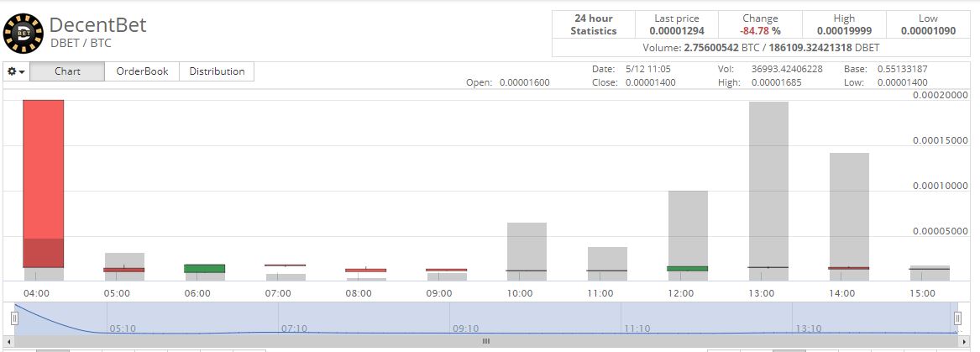This screenshot has height=352, width=980.
Task: Click the 09:10 navigator time marker
Action: [464, 328]
